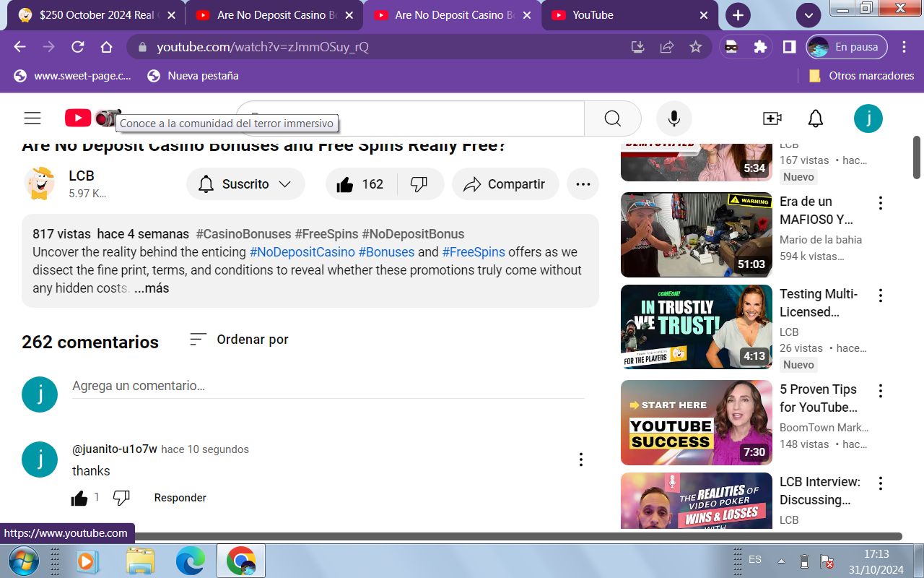Image resolution: width=924 pixels, height=578 pixels.
Task: Open the Extensions puzzle icon
Action: (x=760, y=47)
